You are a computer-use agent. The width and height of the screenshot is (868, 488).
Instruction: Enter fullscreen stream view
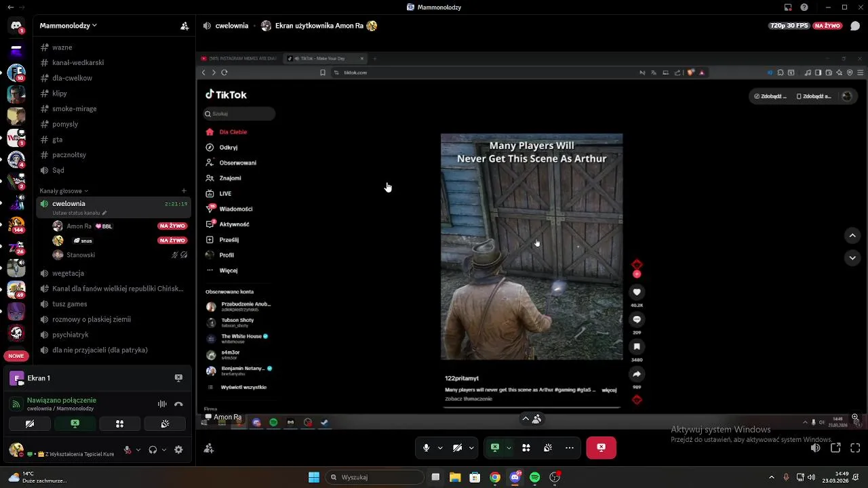pyautogui.click(x=855, y=447)
